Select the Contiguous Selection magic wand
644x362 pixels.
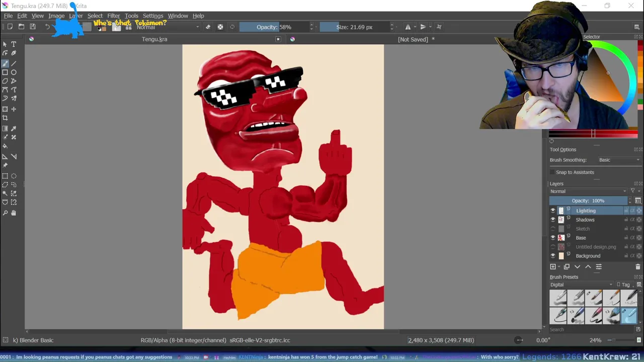point(5,194)
